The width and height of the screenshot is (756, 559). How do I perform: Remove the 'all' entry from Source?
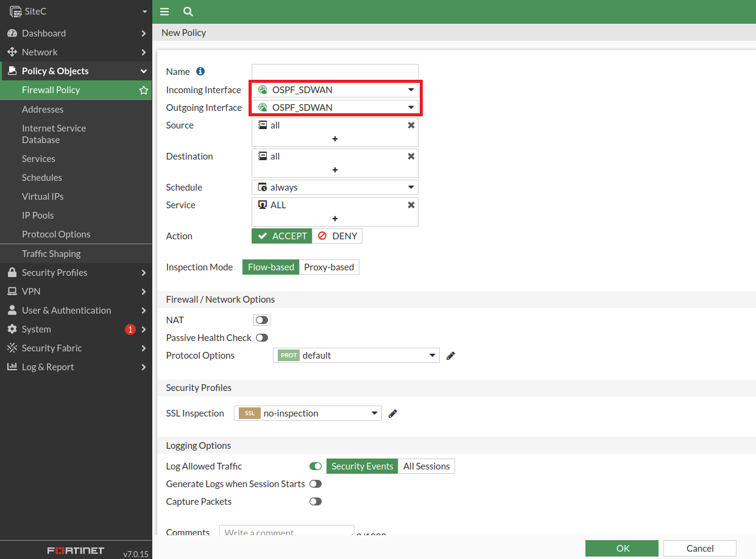(x=411, y=125)
